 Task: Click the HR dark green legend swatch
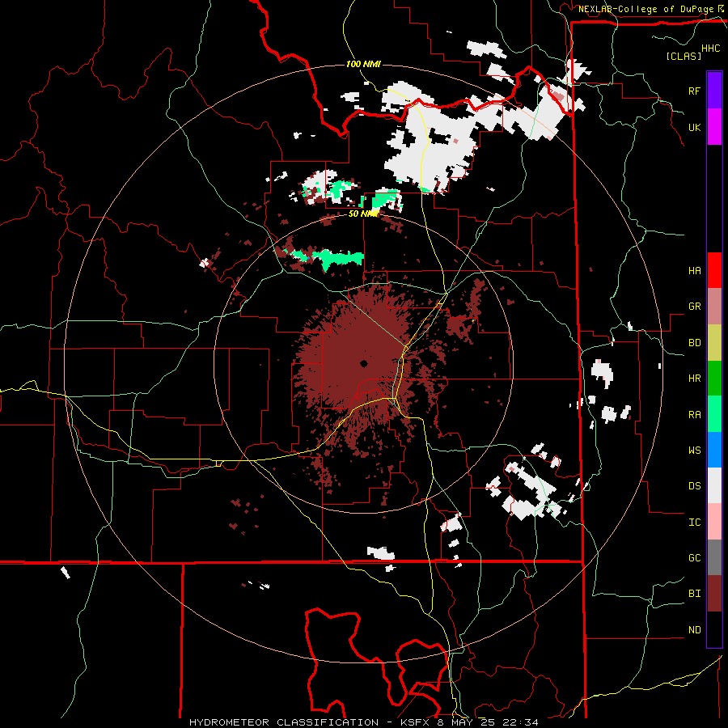(714, 379)
